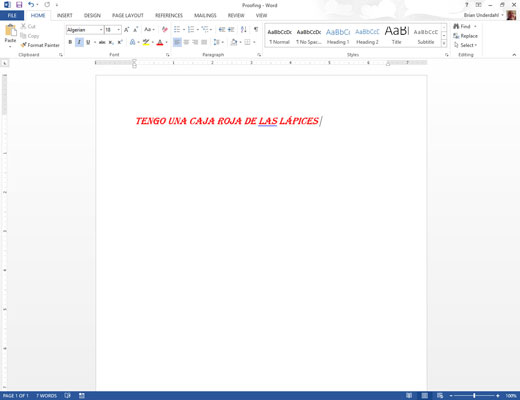Center the text
The height and width of the screenshot is (400, 520).
coord(186,42)
